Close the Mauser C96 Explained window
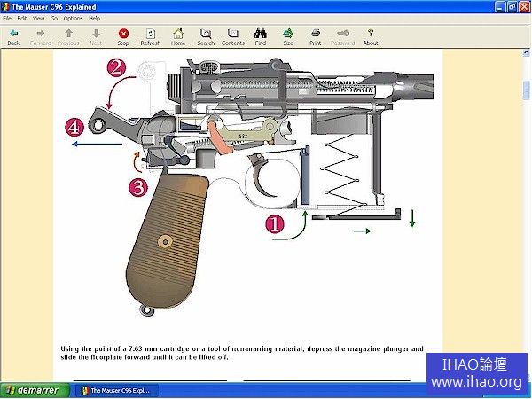Viewport: 532px width, 399px height. pos(524,7)
